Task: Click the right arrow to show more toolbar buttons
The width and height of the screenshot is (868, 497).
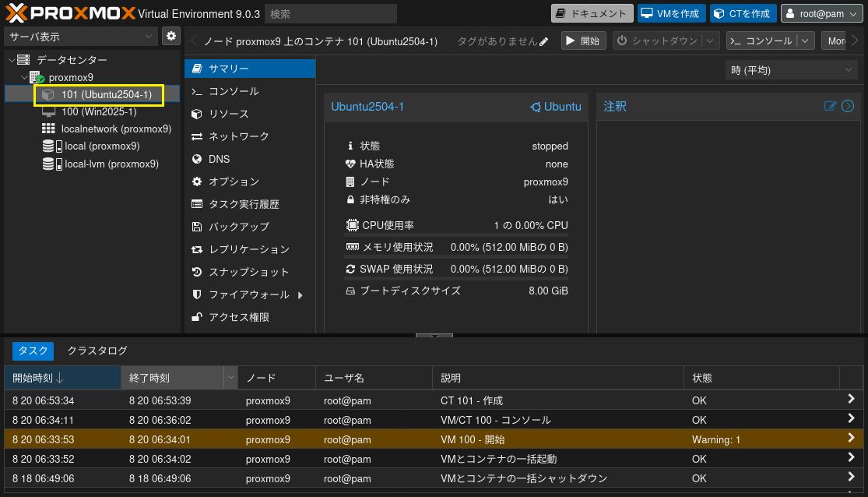Action: point(855,41)
